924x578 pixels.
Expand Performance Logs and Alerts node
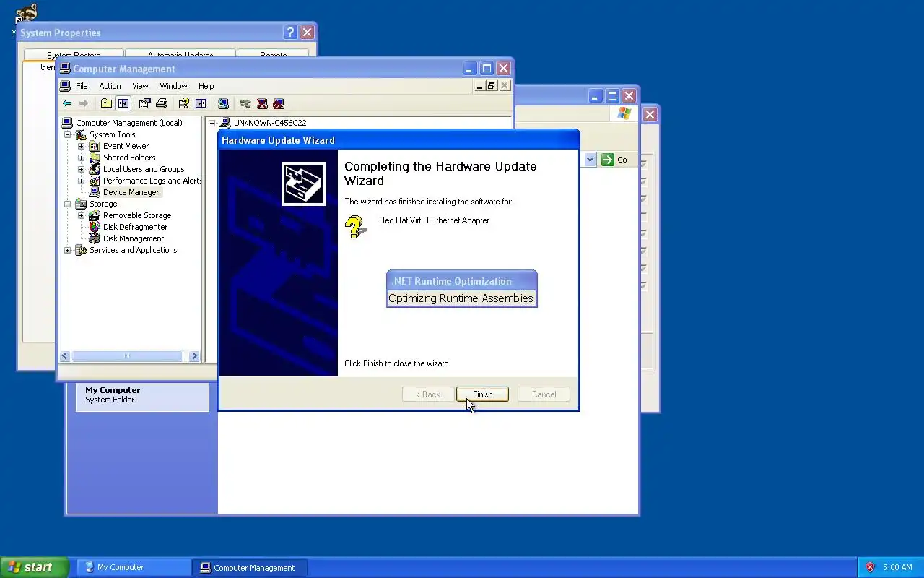coord(82,181)
